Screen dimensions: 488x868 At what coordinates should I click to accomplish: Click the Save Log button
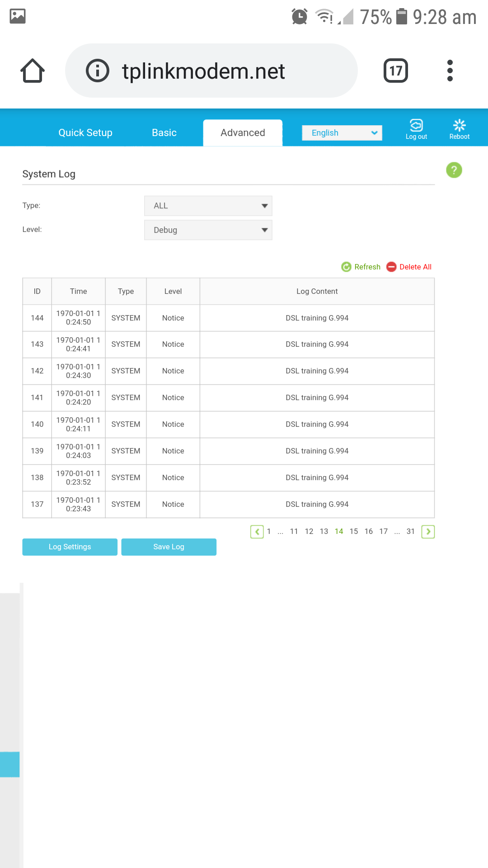tap(169, 547)
